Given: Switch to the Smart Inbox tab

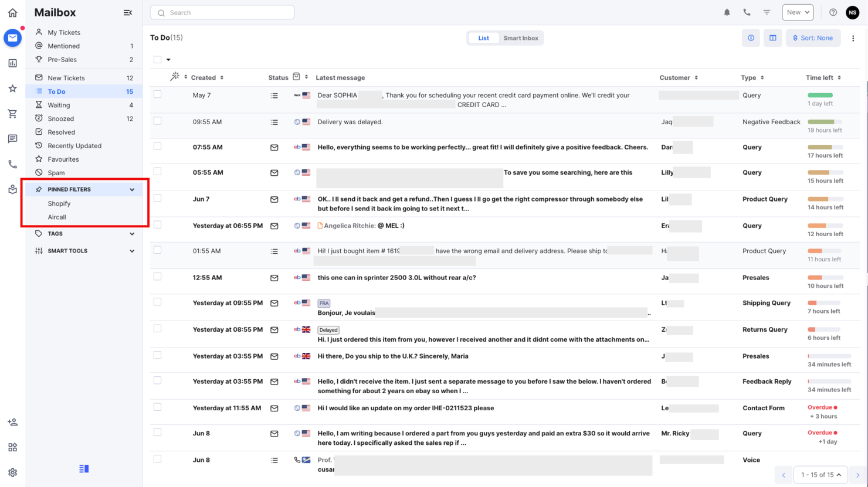Looking at the screenshot, I should click(x=521, y=38).
